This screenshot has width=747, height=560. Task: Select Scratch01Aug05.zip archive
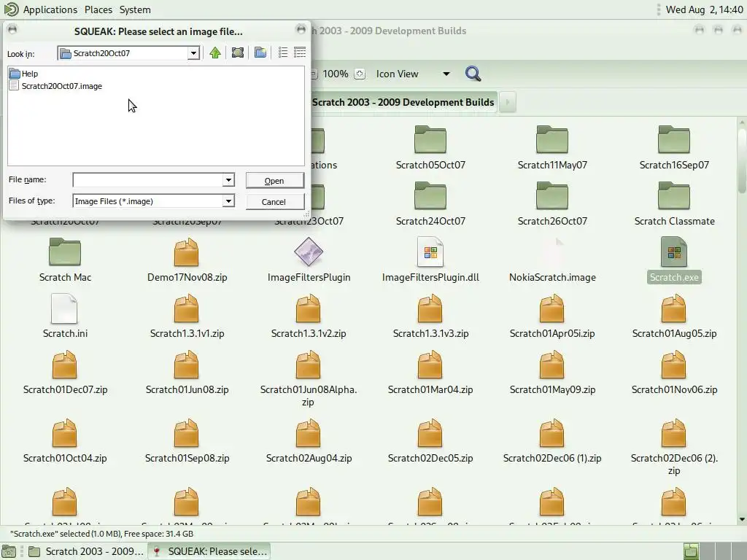(673, 316)
